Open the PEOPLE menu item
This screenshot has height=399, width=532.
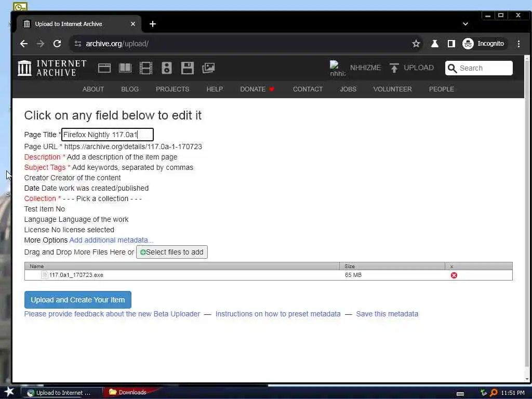[x=442, y=89]
